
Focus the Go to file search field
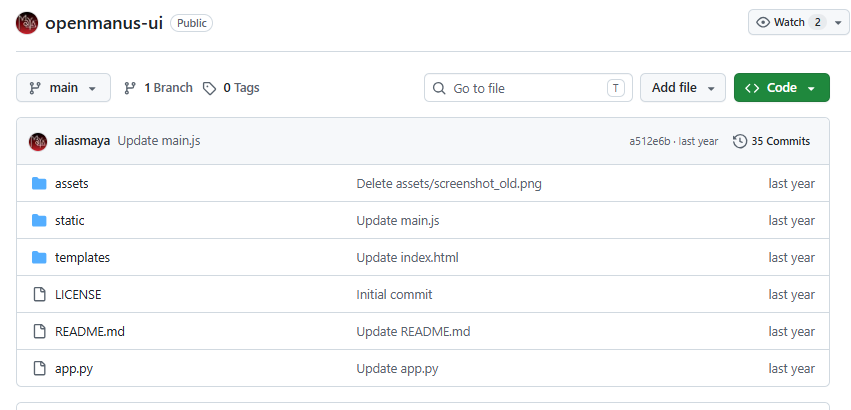528,87
